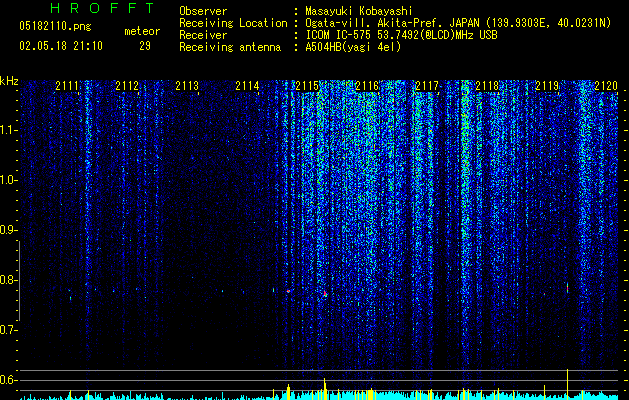The width and height of the screenshot is (629, 400).
Task: Click the 0.6 frequency axis label
Action: 8,380
